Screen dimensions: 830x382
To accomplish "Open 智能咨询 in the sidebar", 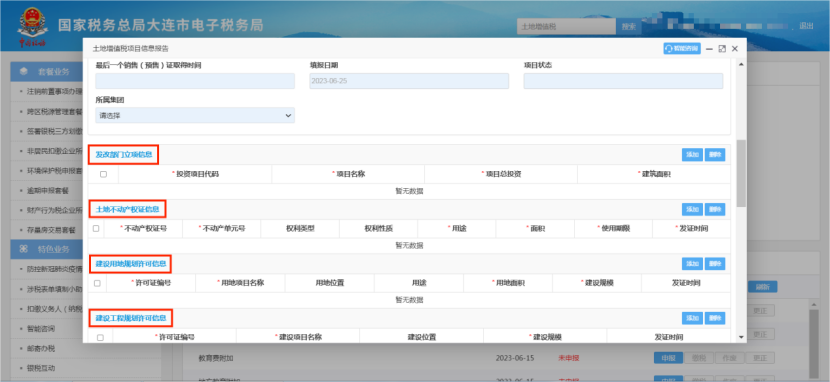I will point(41,329).
